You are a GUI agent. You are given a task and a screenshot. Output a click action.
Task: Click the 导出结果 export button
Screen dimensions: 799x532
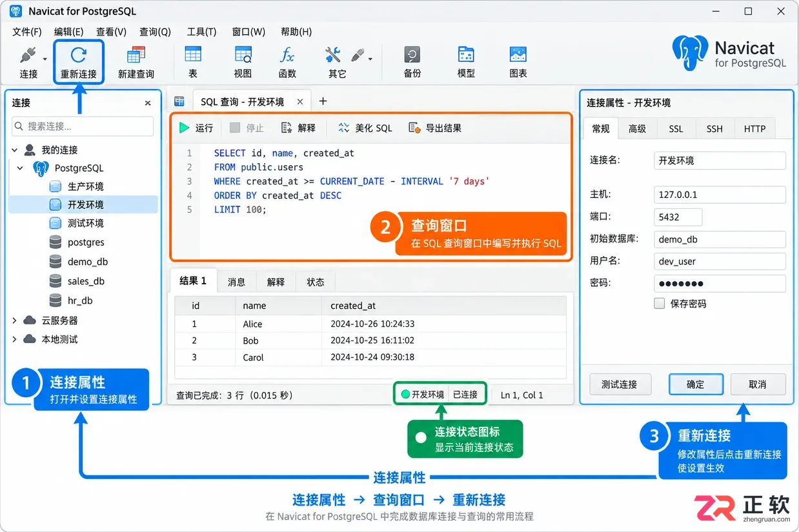(435, 128)
